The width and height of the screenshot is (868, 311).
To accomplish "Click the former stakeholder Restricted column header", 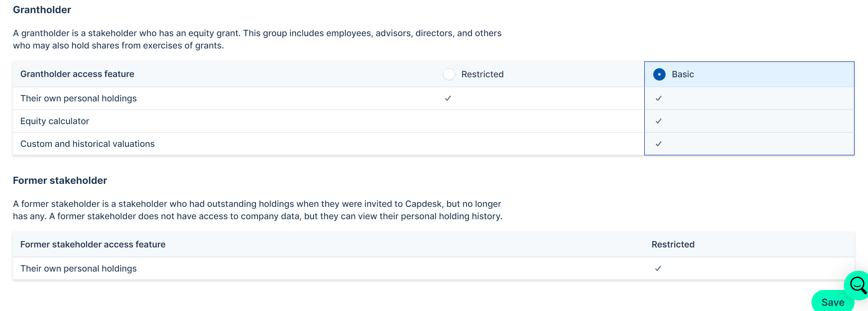I will pos(673,244).
